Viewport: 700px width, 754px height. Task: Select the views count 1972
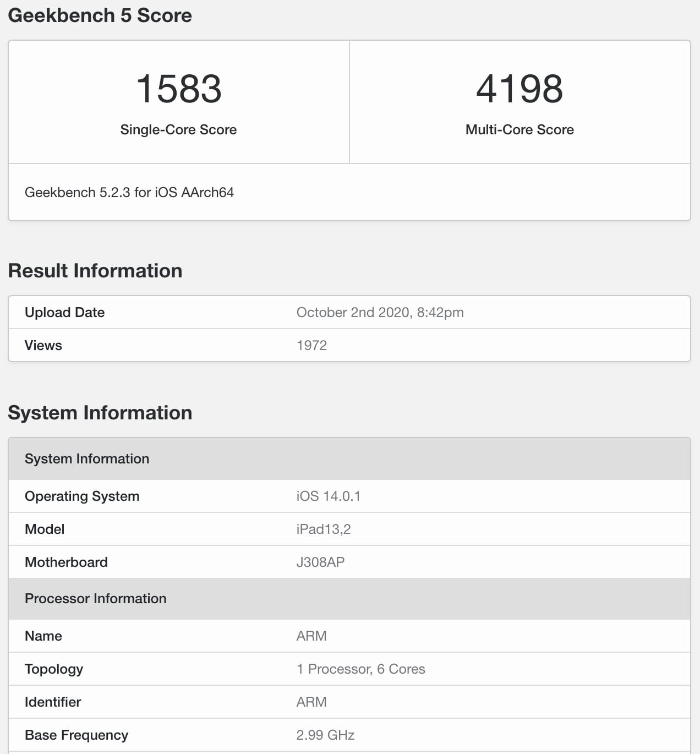click(311, 345)
